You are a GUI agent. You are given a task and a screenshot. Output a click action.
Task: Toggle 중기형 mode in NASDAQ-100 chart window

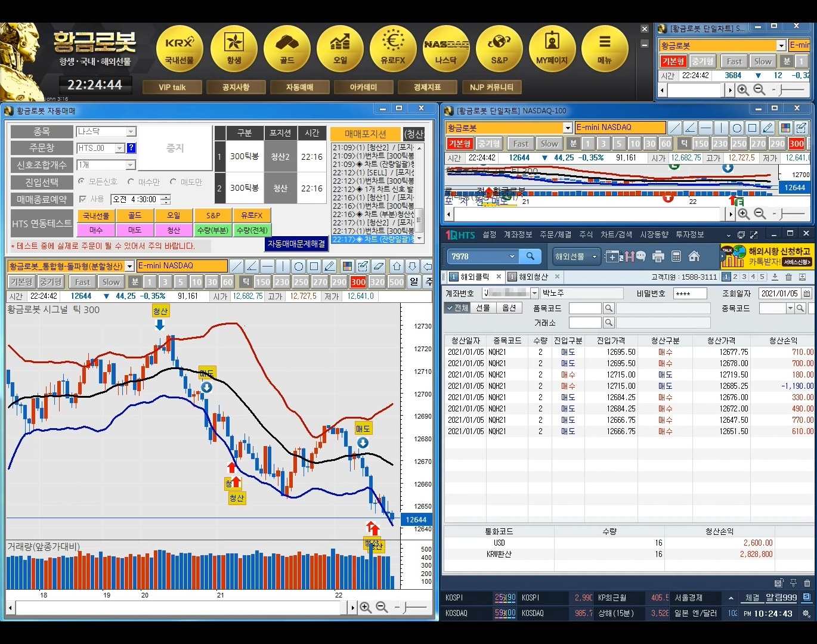pyautogui.click(x=489, y=144)
